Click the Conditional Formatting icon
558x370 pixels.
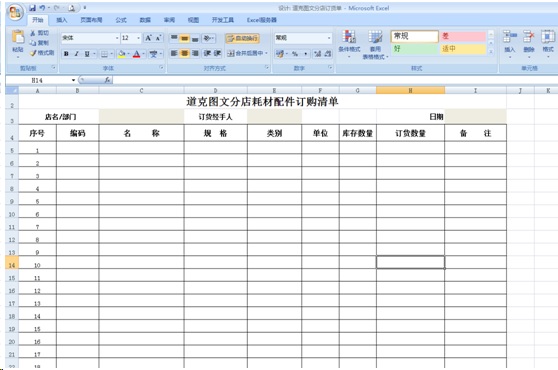[349, 37]
